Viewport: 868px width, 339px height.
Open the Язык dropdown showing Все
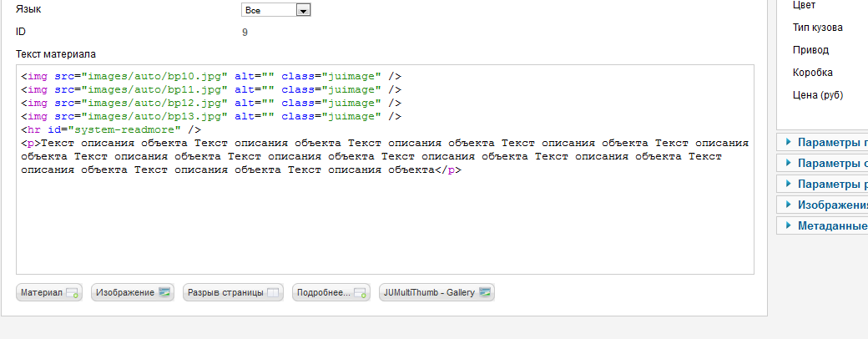click(x=275, y=10)
